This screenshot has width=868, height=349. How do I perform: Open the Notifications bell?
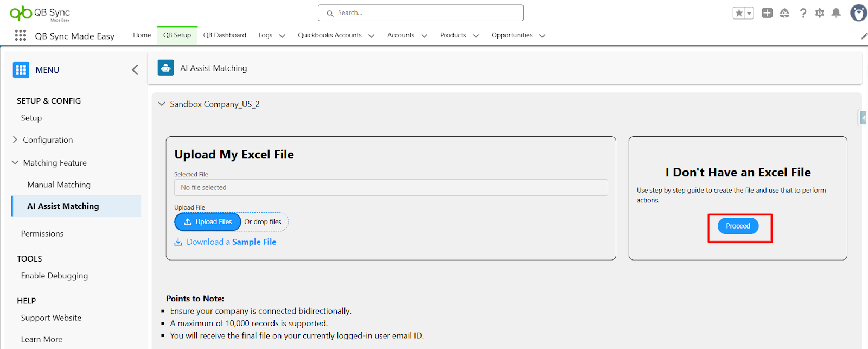coord(837,13)
